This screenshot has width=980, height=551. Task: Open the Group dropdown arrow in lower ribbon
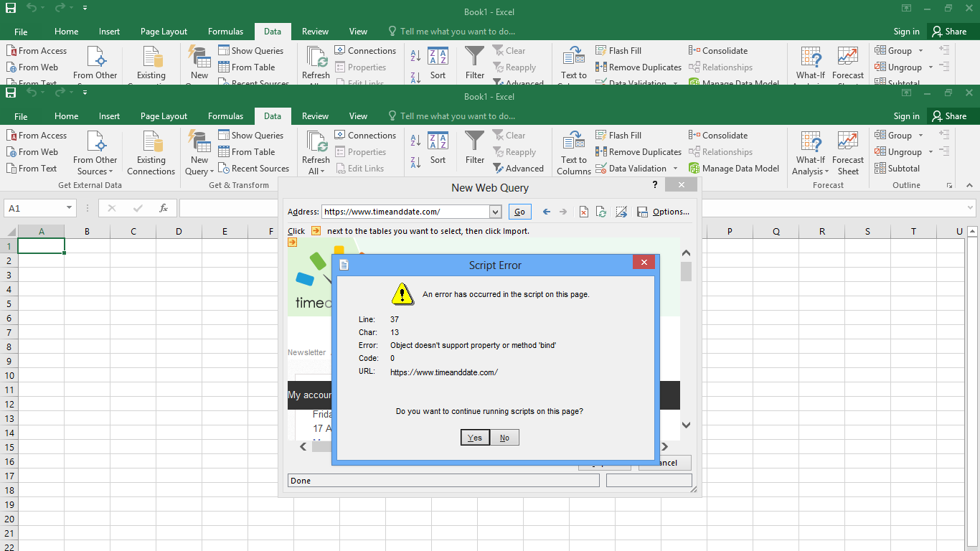(921, 136)
